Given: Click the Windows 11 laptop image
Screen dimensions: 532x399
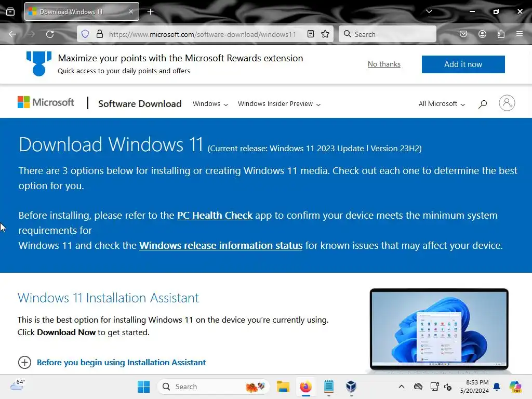Looking at the screenshot, I should (x=439, y=329).
